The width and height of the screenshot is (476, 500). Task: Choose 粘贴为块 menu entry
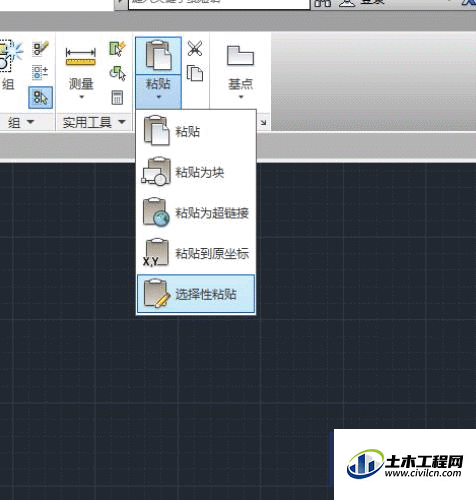196,172
